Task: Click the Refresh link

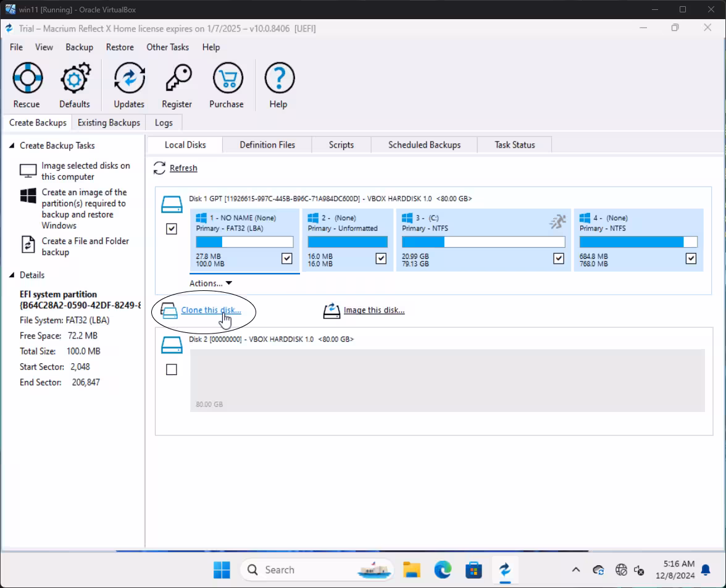Action: point(183,168)
